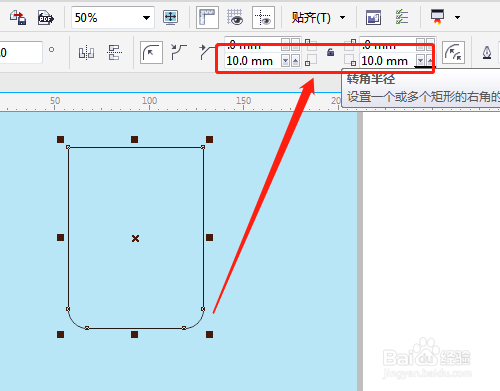Screen dimensions: 500x391
Task: Toggle the show rulers button
Action: click(x=207, y=17)
